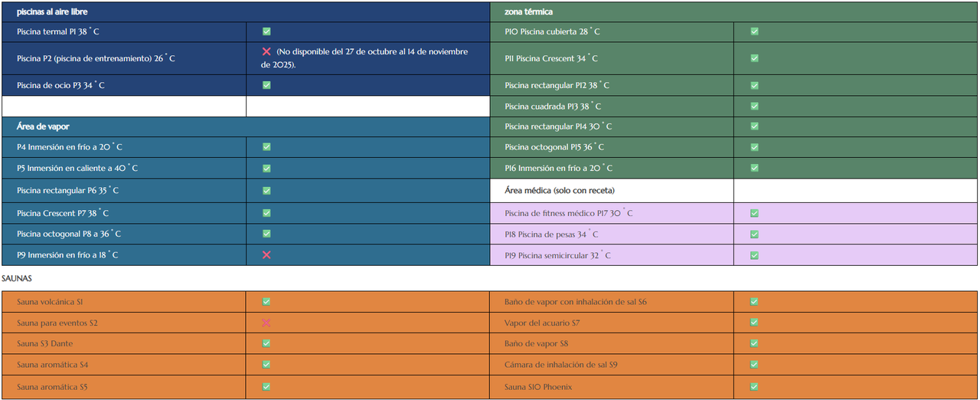This screenshot has height=400, width=980.
Task: Click 'Baño de vapor con inhalación de sal S6'
Action: point(576,302)
